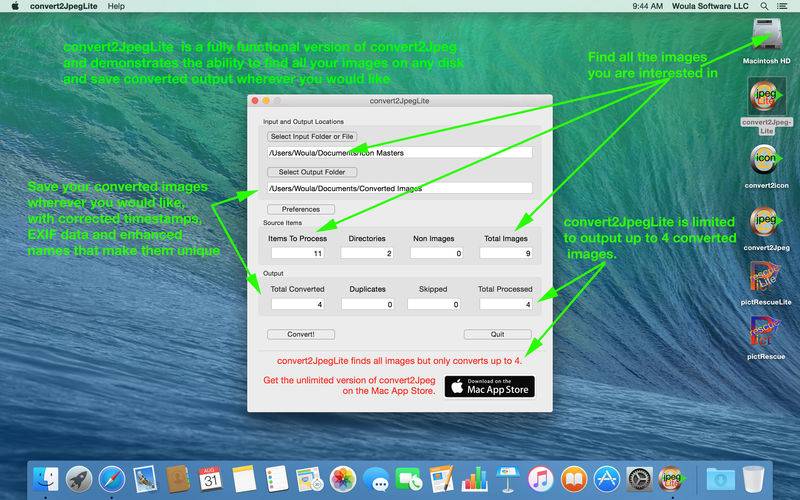
Task: Open FaceTime green camera icon
Action: (x=409, y=479)
